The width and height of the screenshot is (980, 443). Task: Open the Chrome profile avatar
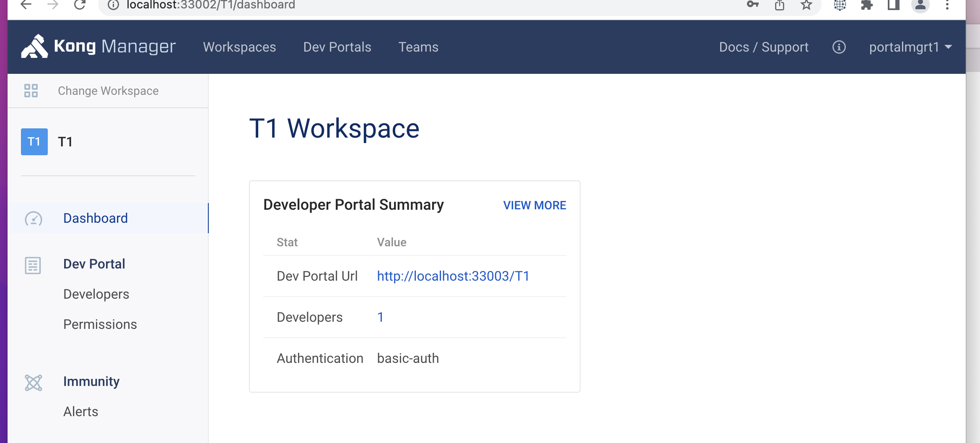pos(920,5)
